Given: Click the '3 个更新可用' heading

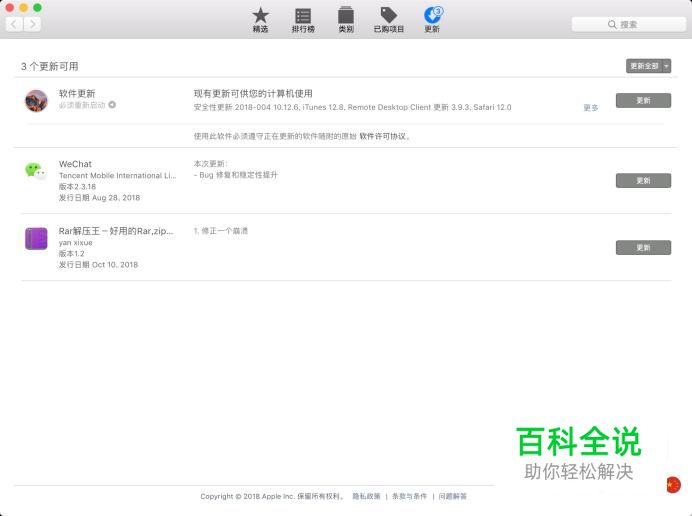Looking at the screenshot, I should [49, 67].
